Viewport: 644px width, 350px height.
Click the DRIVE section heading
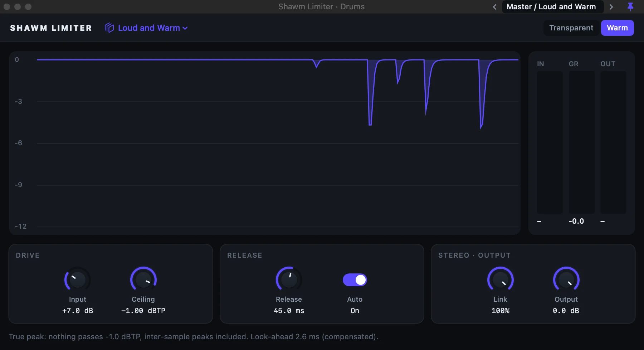pos(28,255)
